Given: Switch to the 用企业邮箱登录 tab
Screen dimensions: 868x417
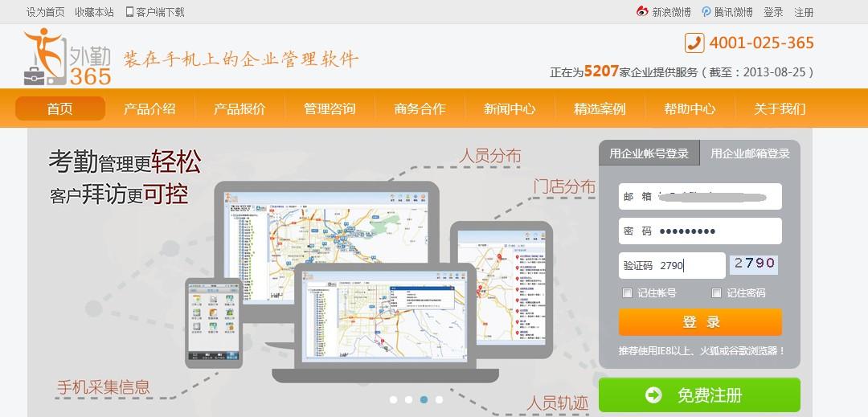Looking at the screenshot, I should (x=750, y=153).
